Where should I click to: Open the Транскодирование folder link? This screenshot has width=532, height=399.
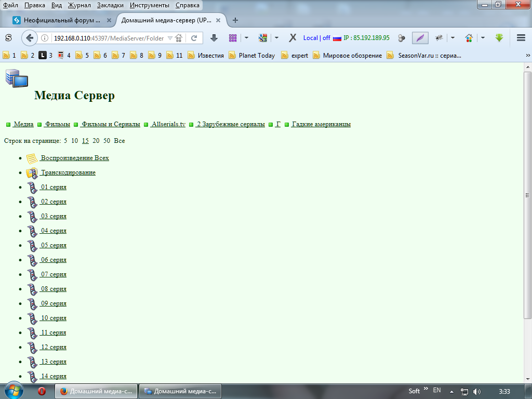coord(68,172)
